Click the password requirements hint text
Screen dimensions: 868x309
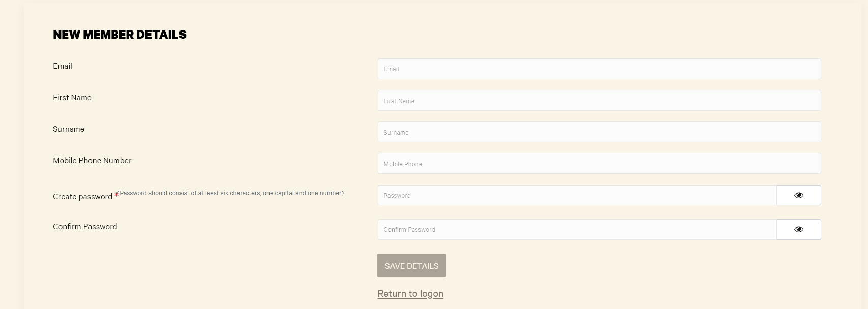click(x=231, y=193)
